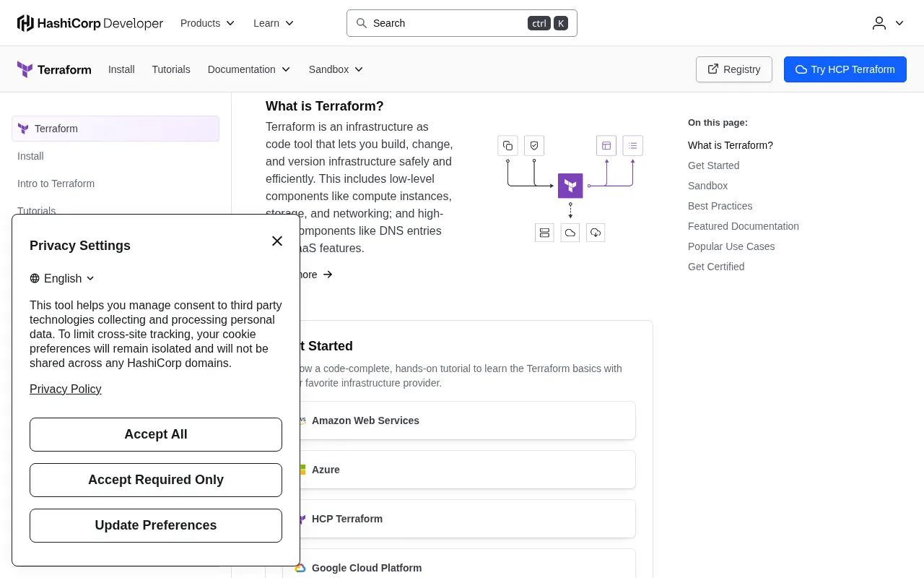
Task: Jump to Popular Use Cases section
Action: coord(731,246)
